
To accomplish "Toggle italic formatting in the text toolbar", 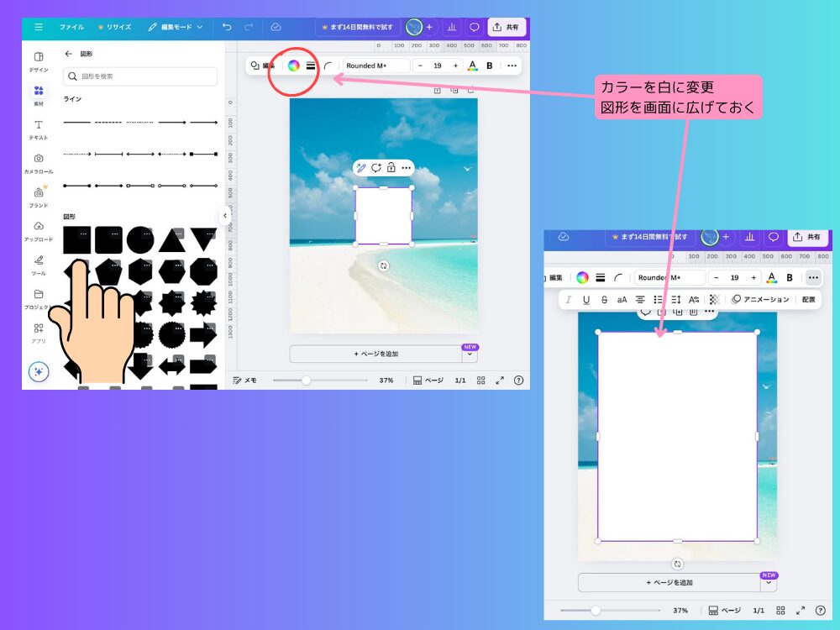I will (569, 298).
